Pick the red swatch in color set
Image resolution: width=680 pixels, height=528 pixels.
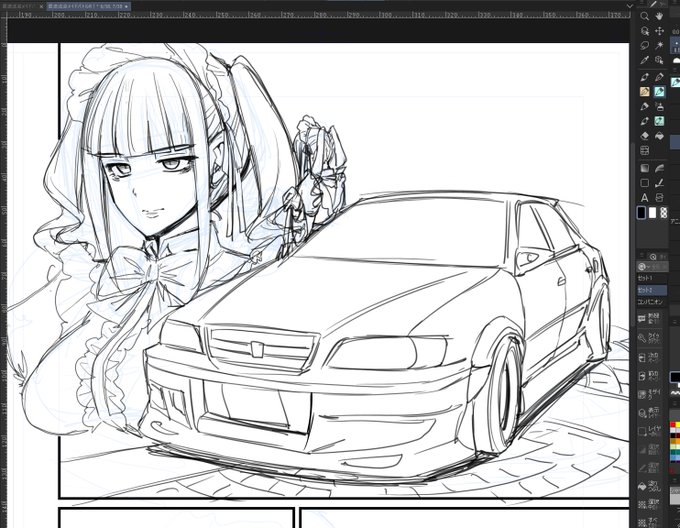pos(673,424)
